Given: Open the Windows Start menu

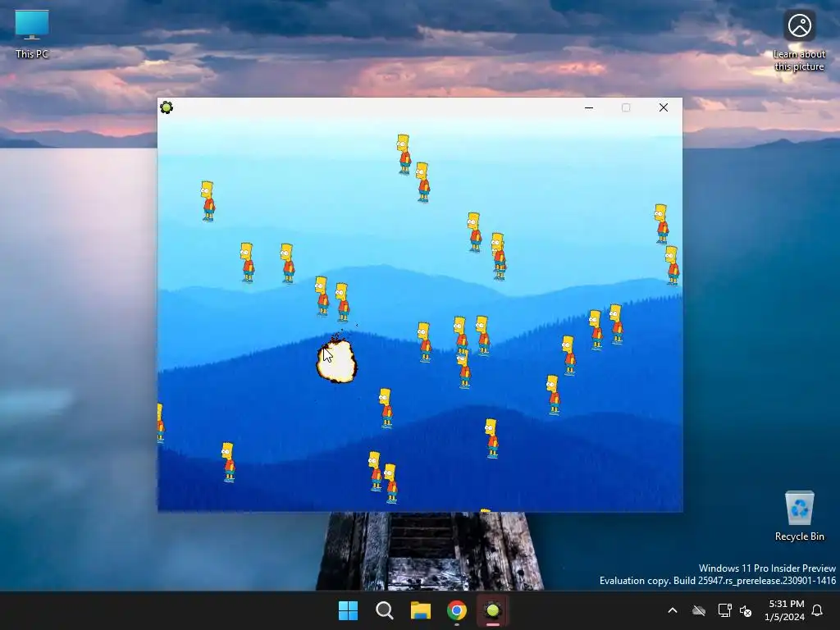Looking at the screenshot, I should (348, 610).
